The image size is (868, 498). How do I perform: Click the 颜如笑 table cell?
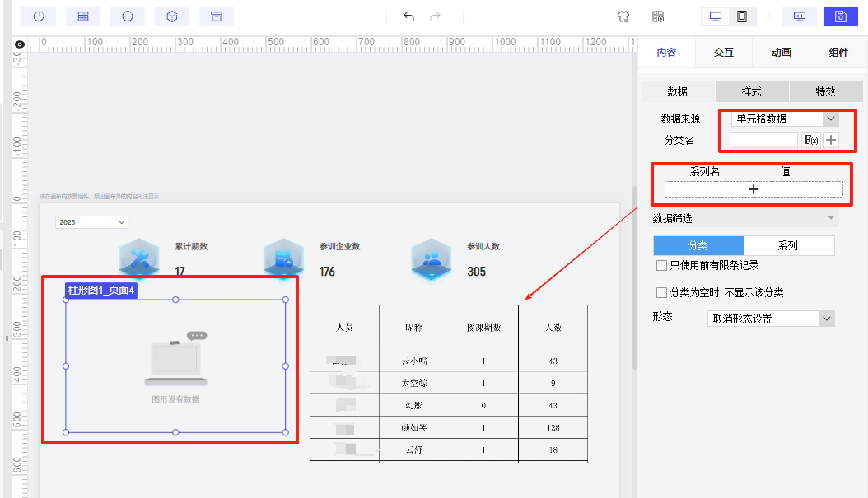[x=414, y=427]
